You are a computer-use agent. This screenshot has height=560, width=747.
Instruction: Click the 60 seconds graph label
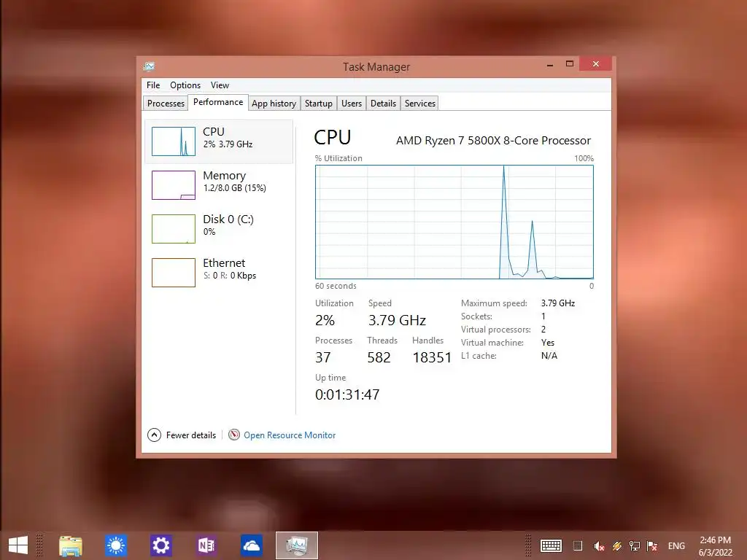(336, 286)
